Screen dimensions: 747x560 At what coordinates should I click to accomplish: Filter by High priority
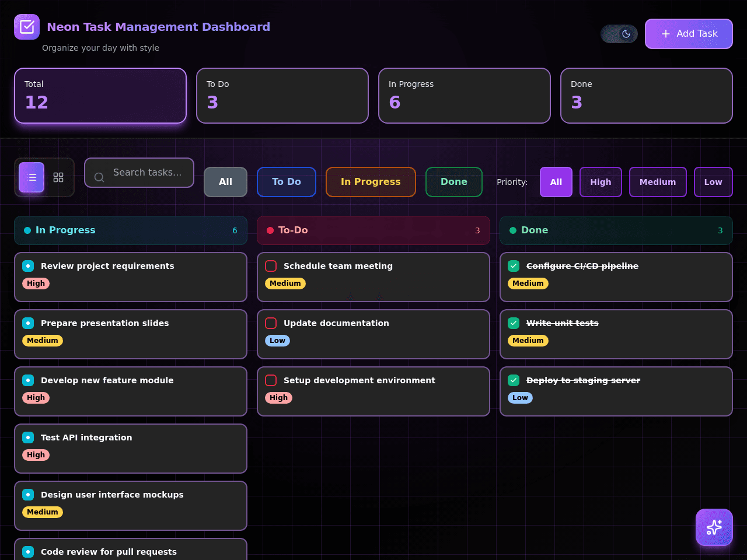[601, 182]
